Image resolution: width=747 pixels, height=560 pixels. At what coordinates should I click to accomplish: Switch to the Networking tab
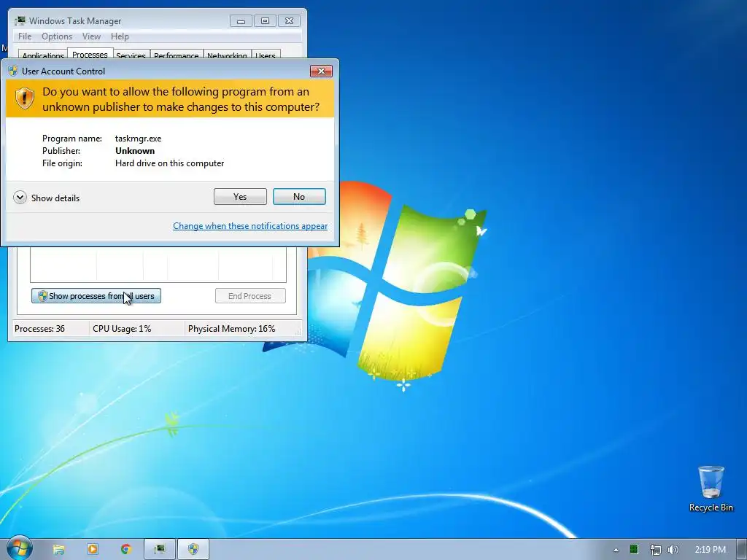[228, 55]
